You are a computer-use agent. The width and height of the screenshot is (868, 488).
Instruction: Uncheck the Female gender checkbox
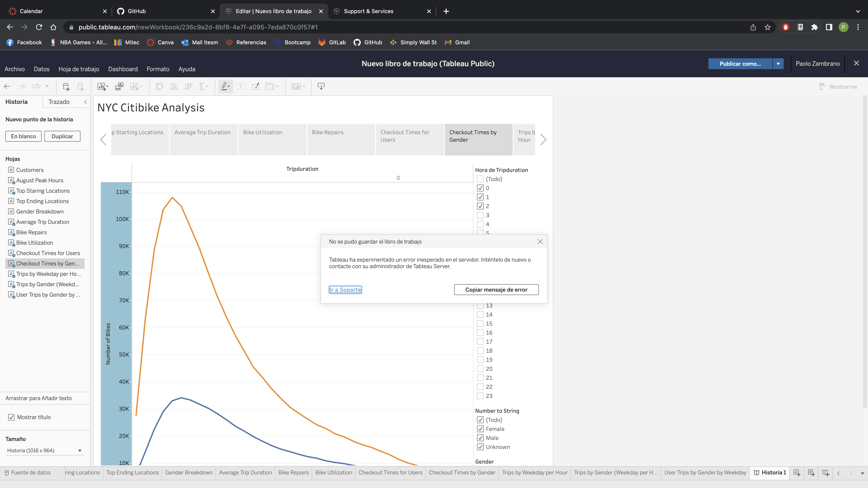(480, 429)
